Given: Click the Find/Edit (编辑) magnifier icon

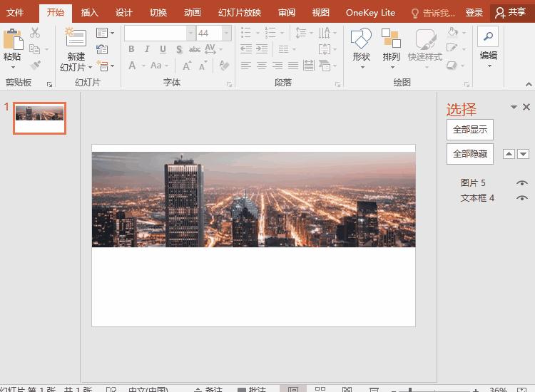Looking at the screenshot, I should click(488, 37).
